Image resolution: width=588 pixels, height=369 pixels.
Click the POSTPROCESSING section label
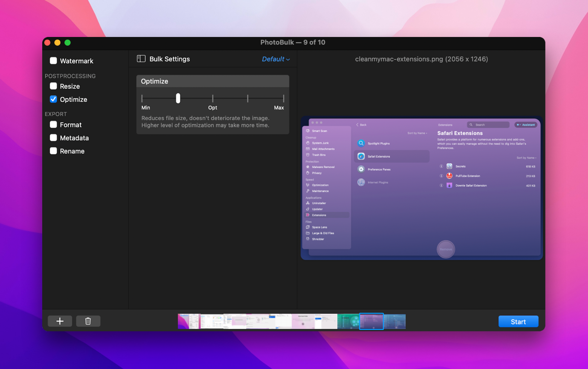[70, 76]
